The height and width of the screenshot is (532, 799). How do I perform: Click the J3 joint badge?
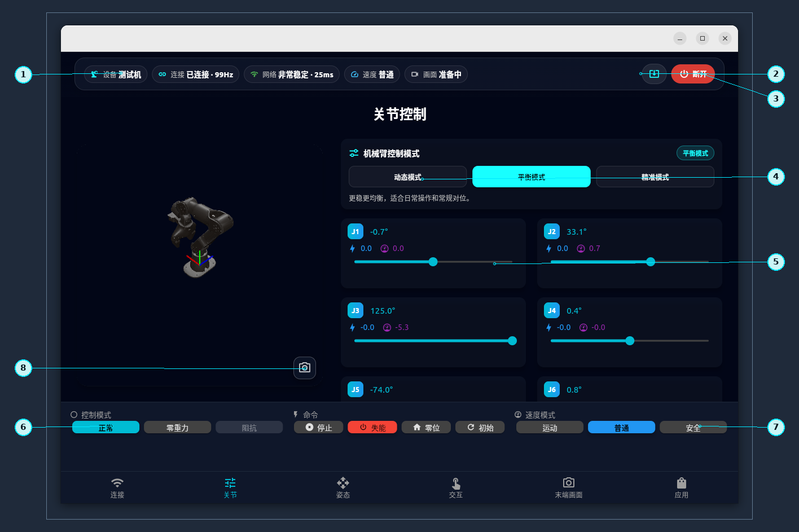tap(355, 310)
